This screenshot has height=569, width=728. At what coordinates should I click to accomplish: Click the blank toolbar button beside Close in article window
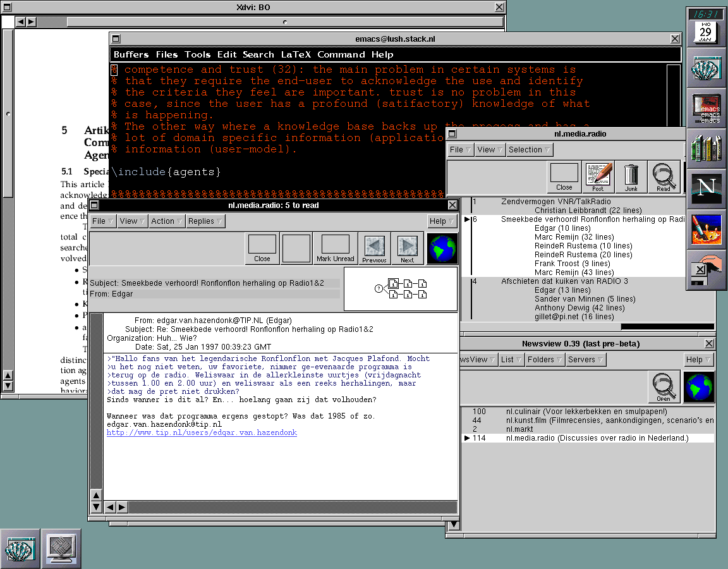click(296, 248)
